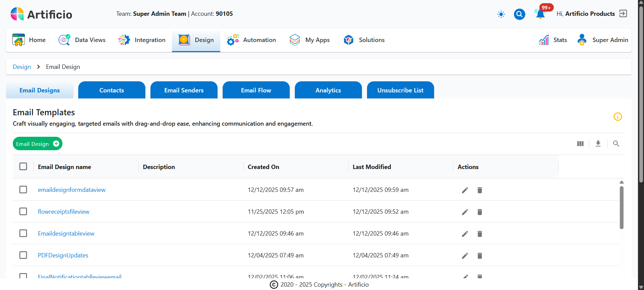Show the column chooser icon

580,144
